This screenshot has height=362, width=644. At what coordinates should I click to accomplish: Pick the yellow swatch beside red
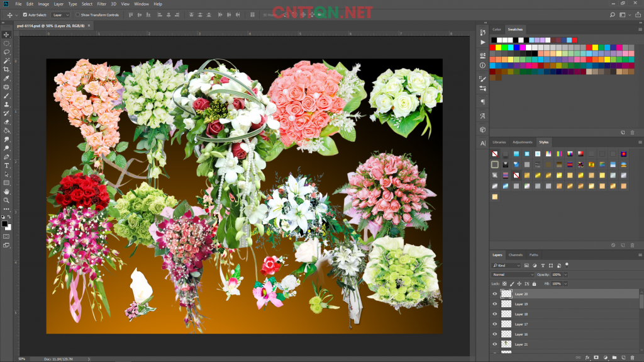pyautogui.click(x=498, y=48)
